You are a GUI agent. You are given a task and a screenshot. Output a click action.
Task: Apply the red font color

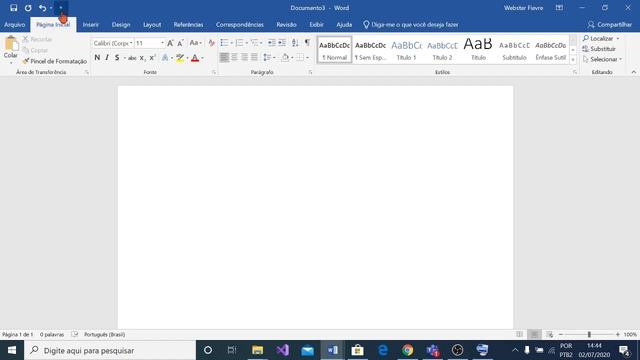(x=195, y=58)
